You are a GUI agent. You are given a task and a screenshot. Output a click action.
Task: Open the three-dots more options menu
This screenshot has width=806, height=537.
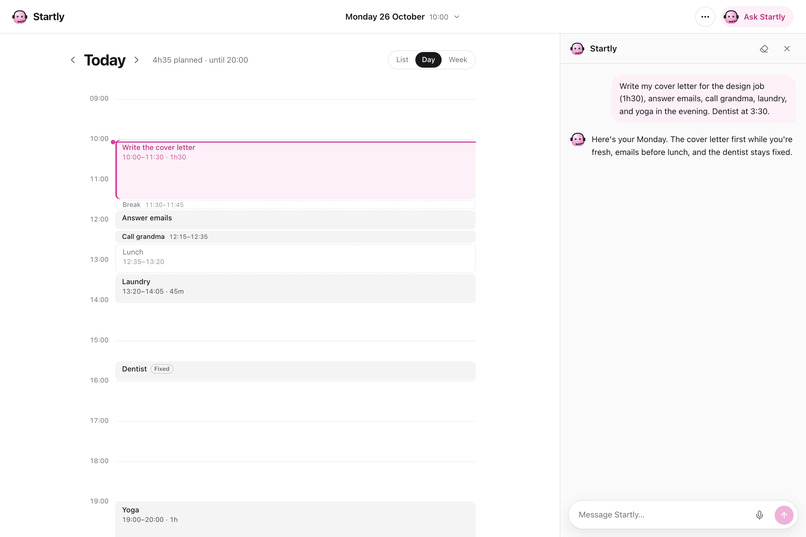coord(705,16)
